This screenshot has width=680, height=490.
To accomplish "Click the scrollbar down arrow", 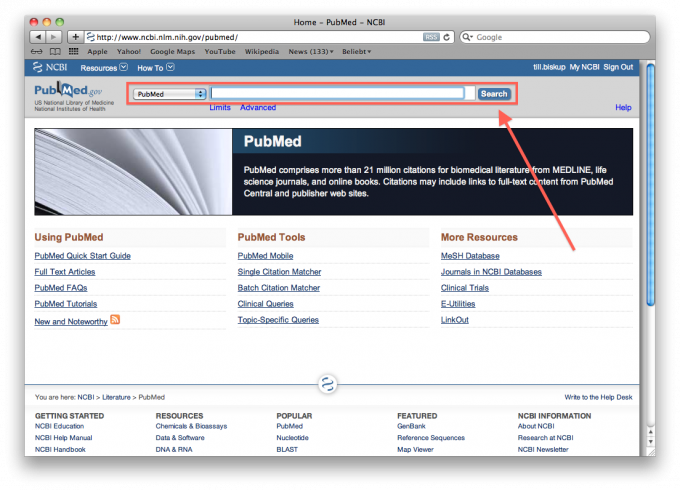I will [x=651, y=442].
